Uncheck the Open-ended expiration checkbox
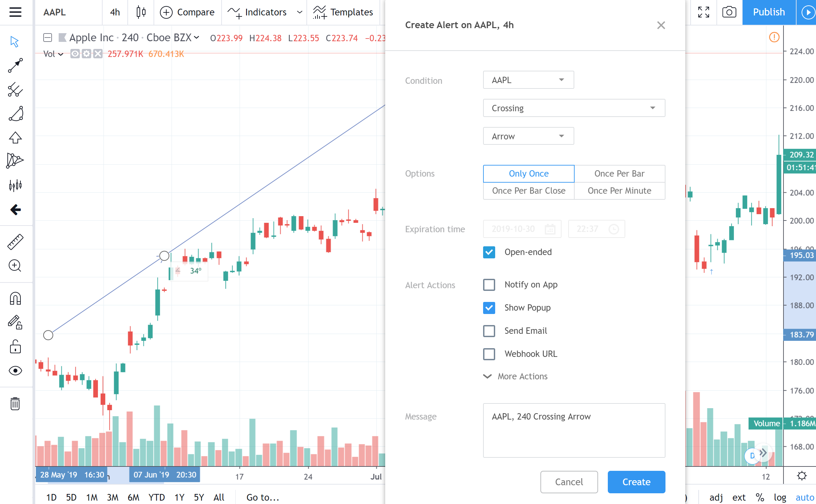 click(x=489, y=252)
